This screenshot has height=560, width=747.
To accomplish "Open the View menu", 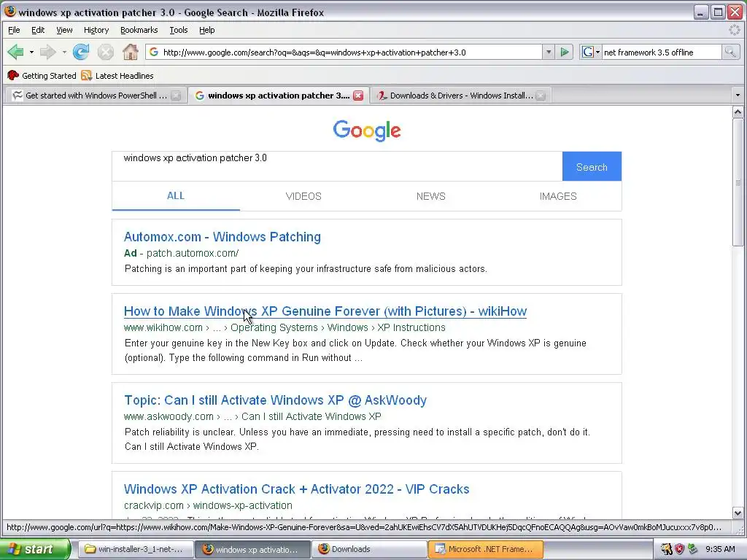I will (64, 30).
